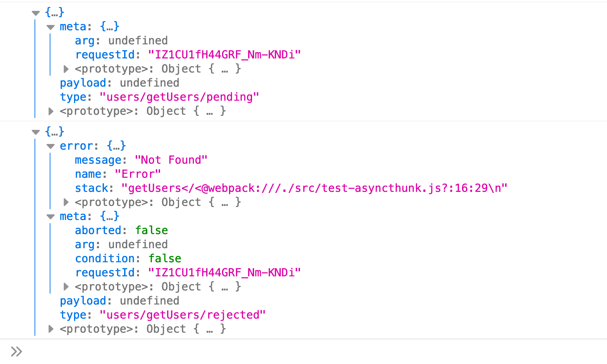Collapse the meta object in the rejected action
607x364 pixels.
pyautogui.click(x=51, y=217)
